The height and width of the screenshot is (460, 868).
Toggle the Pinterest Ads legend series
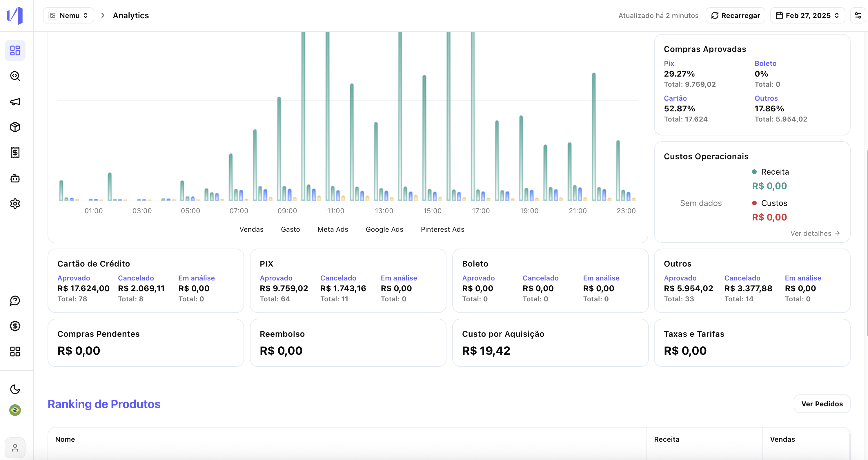442,229
